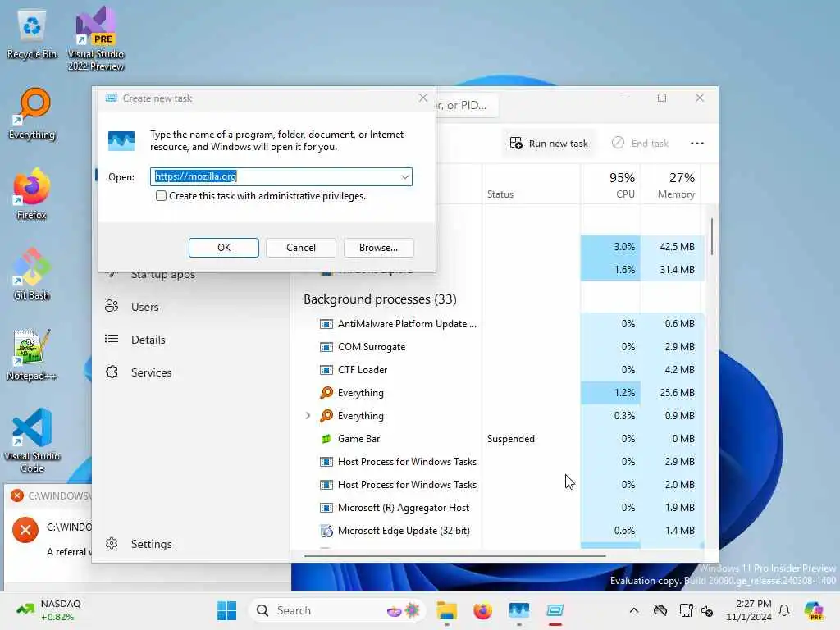Open the Open field dropdown arrow

click(x=404, y=177)
